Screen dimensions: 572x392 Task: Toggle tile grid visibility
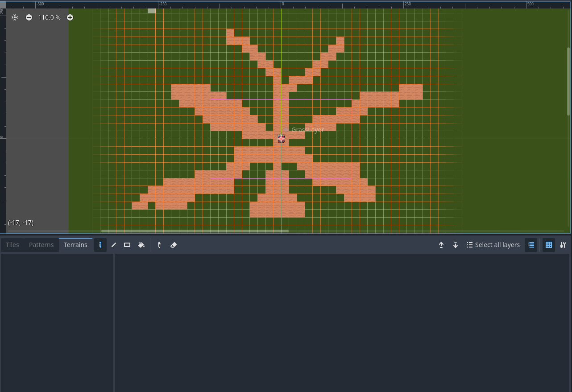(x=549, y=245)
